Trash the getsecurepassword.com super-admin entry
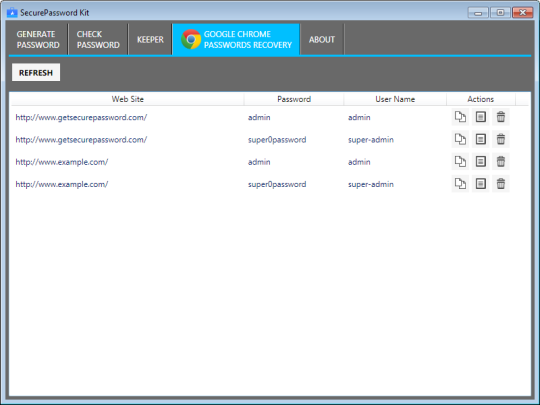The image size is (540, 405). [x=501, y=139]
